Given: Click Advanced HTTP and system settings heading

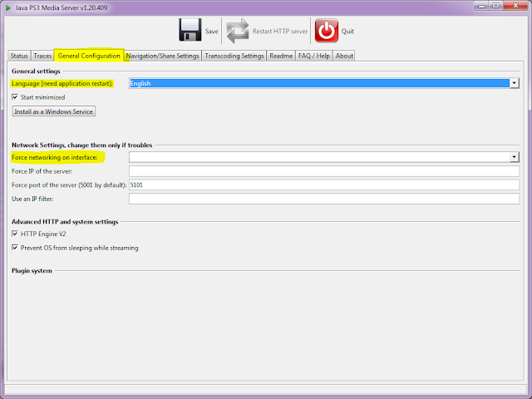Looking at the screenshot, I should pos(65,222).
